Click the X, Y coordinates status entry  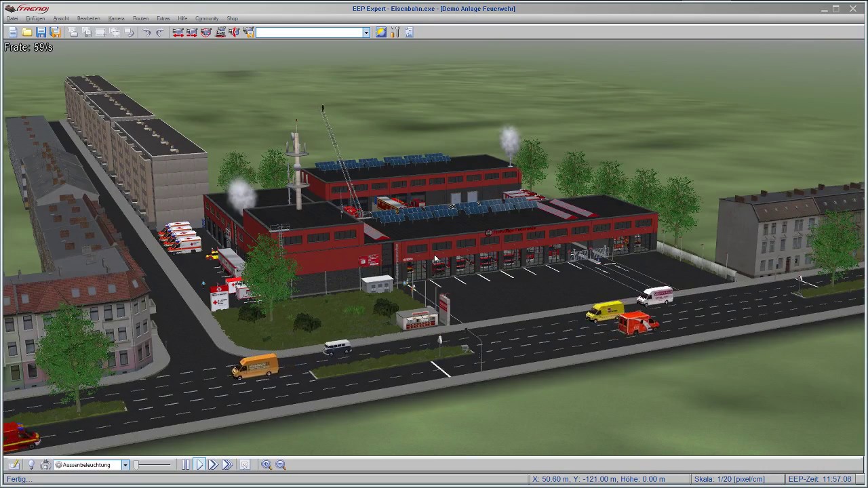[598, 479]
